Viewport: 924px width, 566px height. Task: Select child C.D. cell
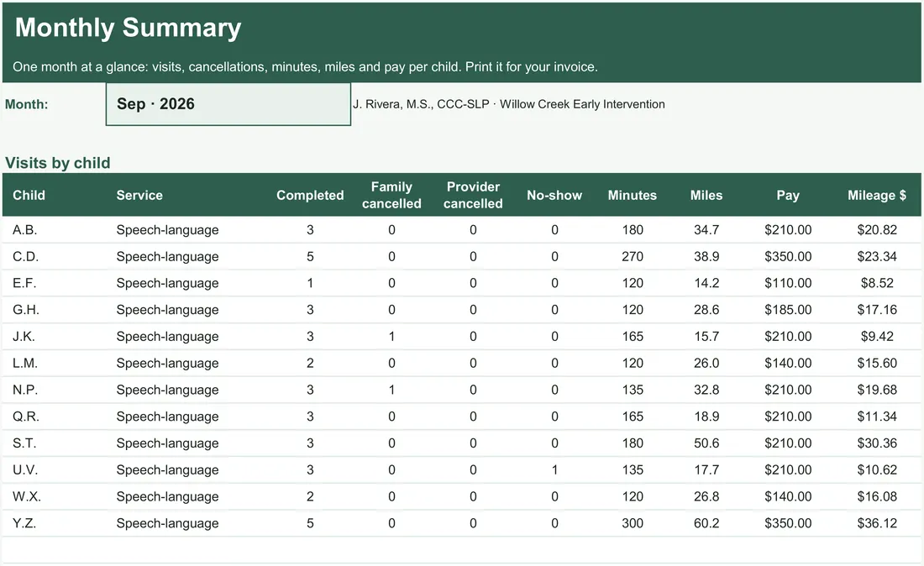pos(25,256)
